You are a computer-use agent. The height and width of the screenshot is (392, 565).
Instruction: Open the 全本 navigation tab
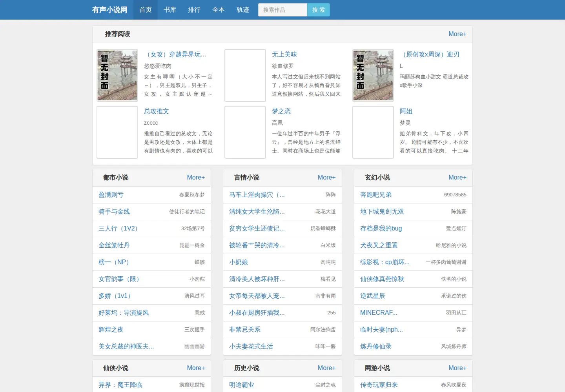(x=219, y=10)
